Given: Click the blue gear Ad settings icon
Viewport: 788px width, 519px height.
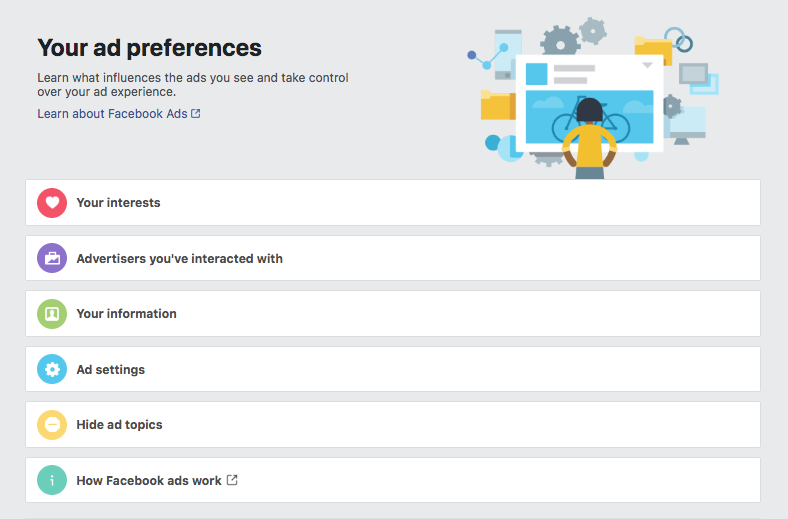Looking at the screenshot, I should [52, 369].
